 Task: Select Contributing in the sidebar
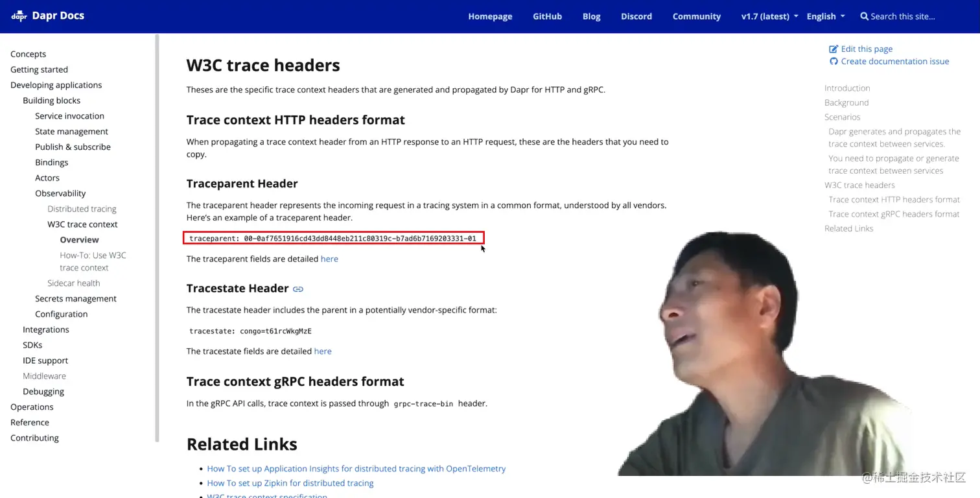click(34, 438)
